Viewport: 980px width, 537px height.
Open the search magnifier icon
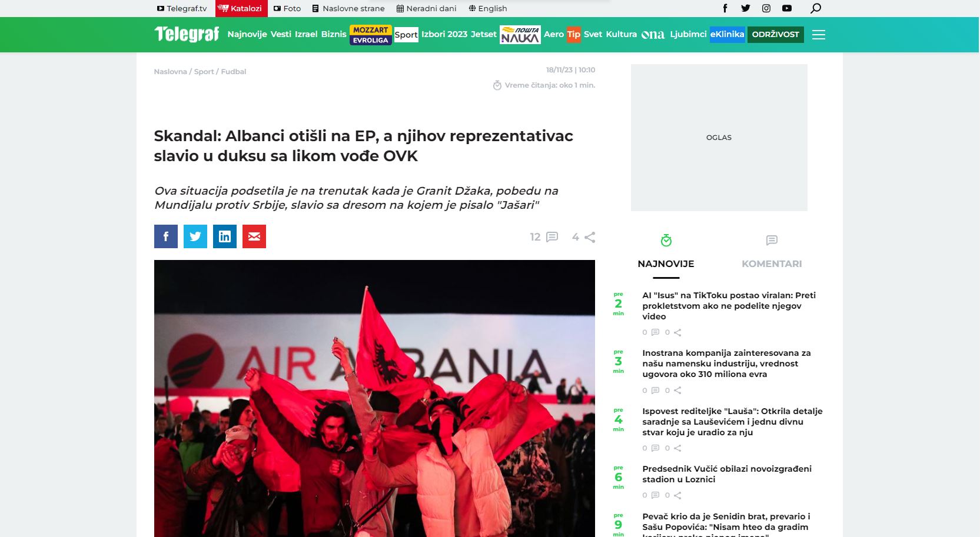tap(816, 8)
